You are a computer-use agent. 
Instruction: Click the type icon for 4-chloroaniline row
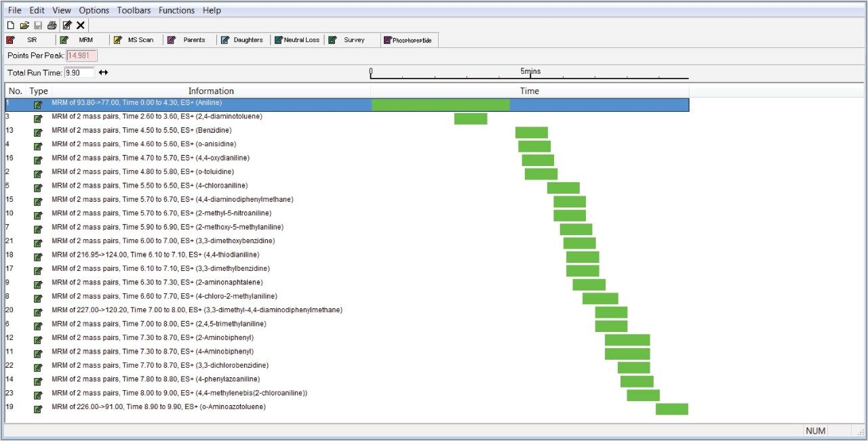[x=38, y=187]
